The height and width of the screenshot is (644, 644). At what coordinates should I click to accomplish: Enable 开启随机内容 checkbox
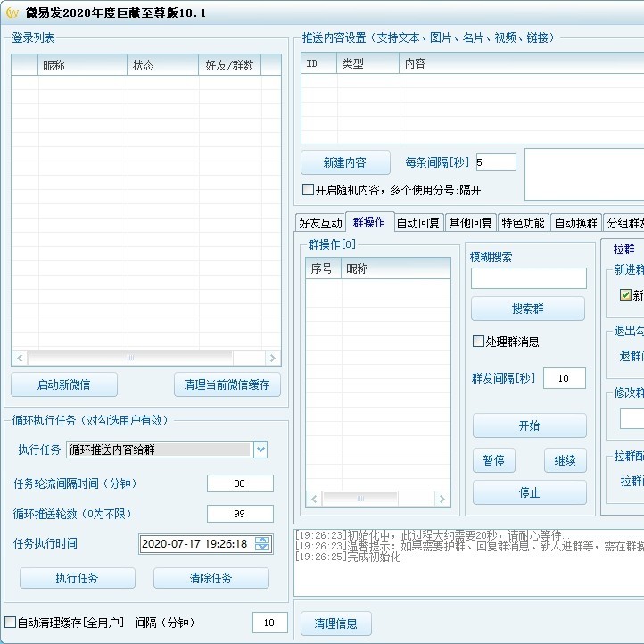(x=308, y=189)
